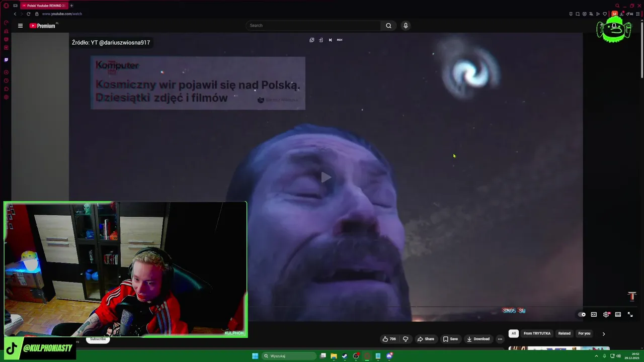The width and height of the screenshot is (644, 362).
Task: Open the browser snapshot tool icon
Action: pyautogui.click(x=578, y=14)
